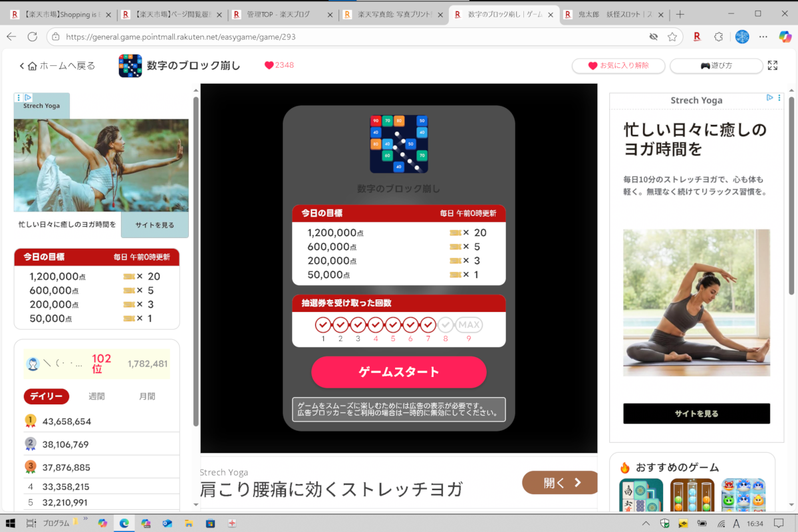
Task: Open the AdChoices icon on right ad
Action: [x=769, y=98]
